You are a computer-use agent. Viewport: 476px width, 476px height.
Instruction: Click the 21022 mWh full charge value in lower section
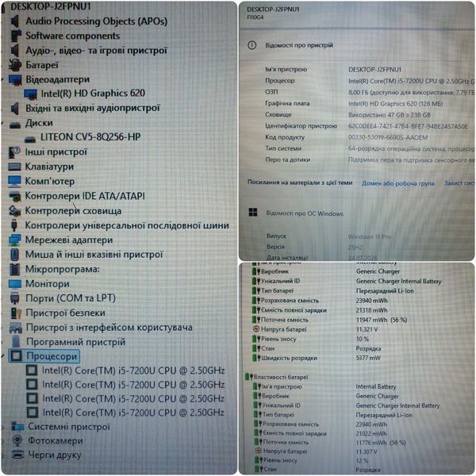(371, 433)
